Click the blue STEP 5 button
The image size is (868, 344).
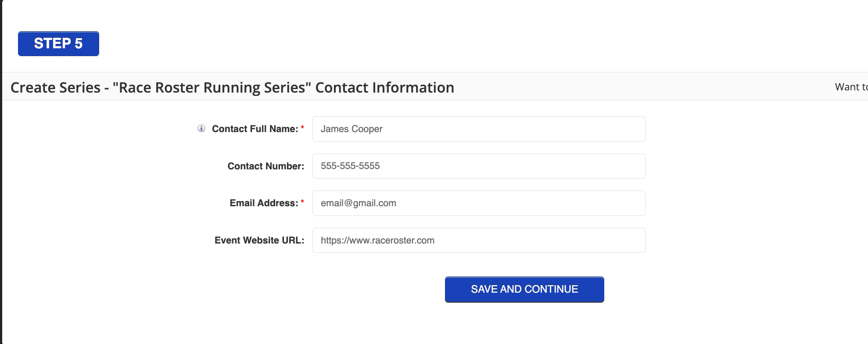[x=58, y=43]
